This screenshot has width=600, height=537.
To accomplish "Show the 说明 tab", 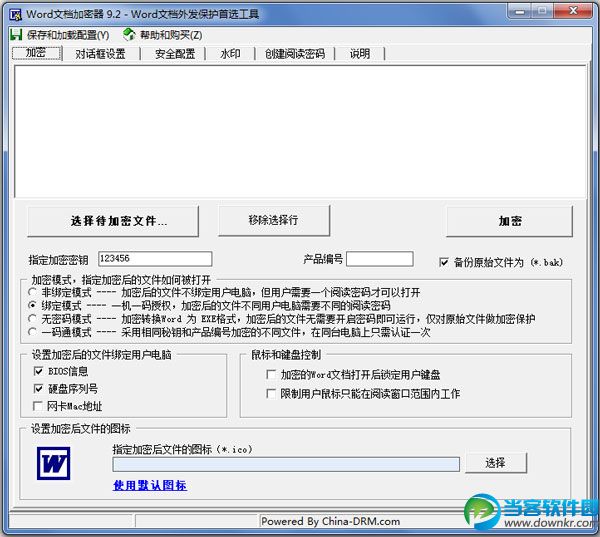I will click(360, 54).
